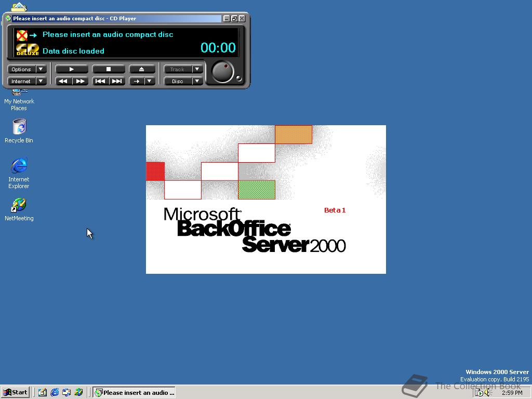Viewport: 532px width, 399px height.
Task: Click the CD Deluxe logo
Action: (28, 49)
